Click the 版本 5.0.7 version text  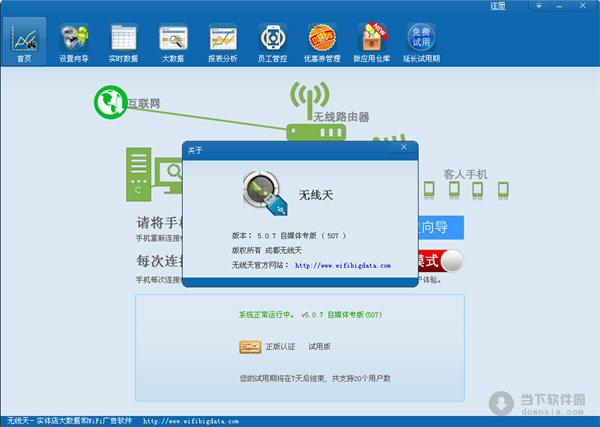[289, 236]
